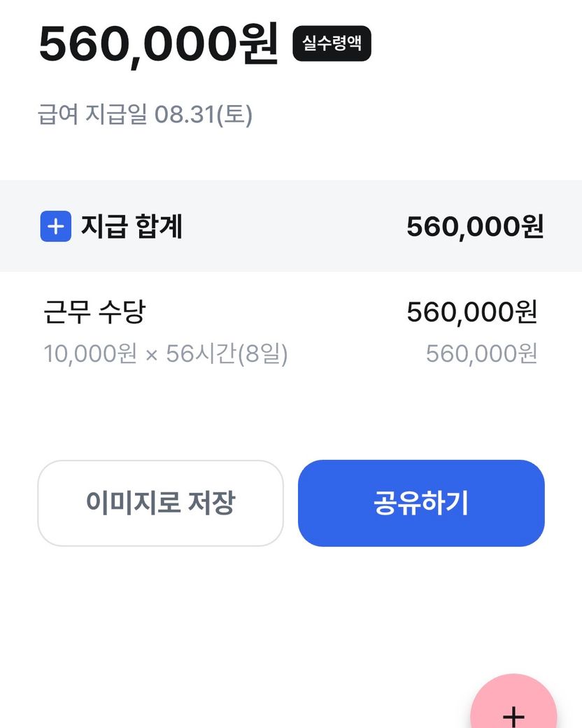This screenshot has width=582, height=728.
Task: Save the payslip with 이미지로 저장
Action: click(x=160, y=503)
